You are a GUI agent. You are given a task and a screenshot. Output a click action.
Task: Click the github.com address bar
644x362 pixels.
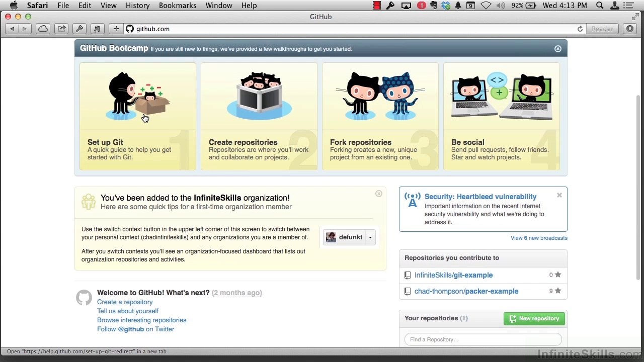(x=355, y=29)
